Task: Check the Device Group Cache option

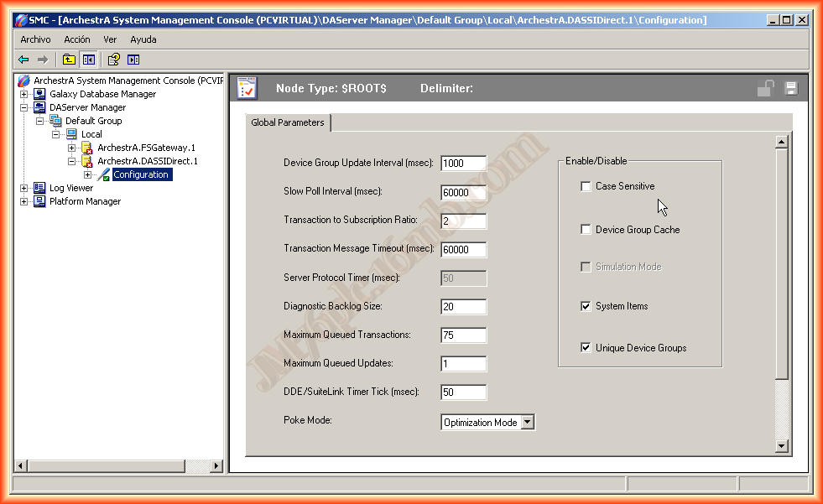Action: click(x=586, y=230)
